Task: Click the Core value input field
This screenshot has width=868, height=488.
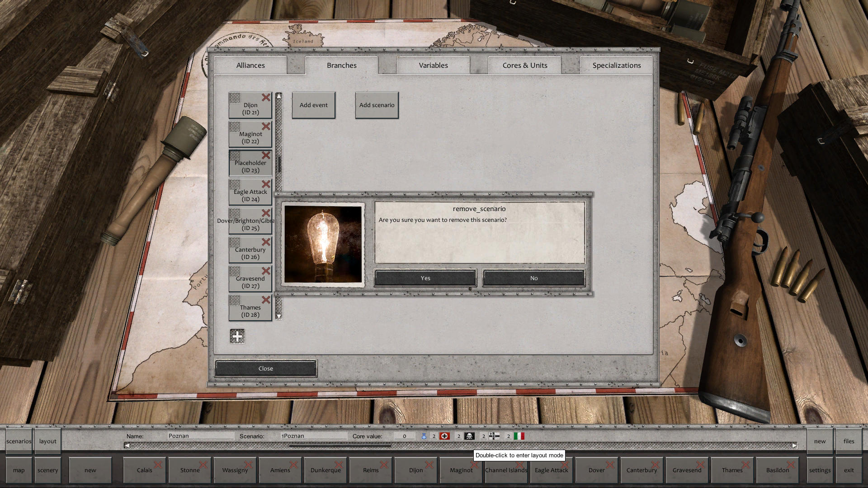Action: pyautogui.click(x=404, y=436)
